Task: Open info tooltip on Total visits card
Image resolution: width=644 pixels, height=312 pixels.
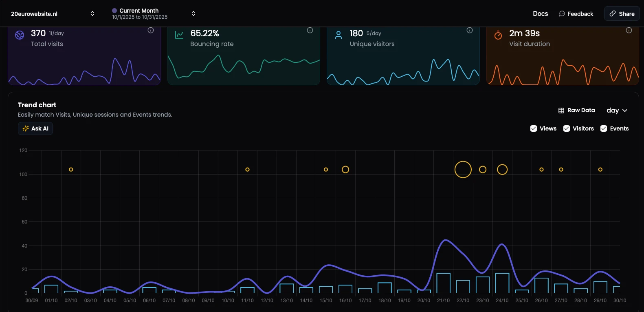Action: point(151,30)
